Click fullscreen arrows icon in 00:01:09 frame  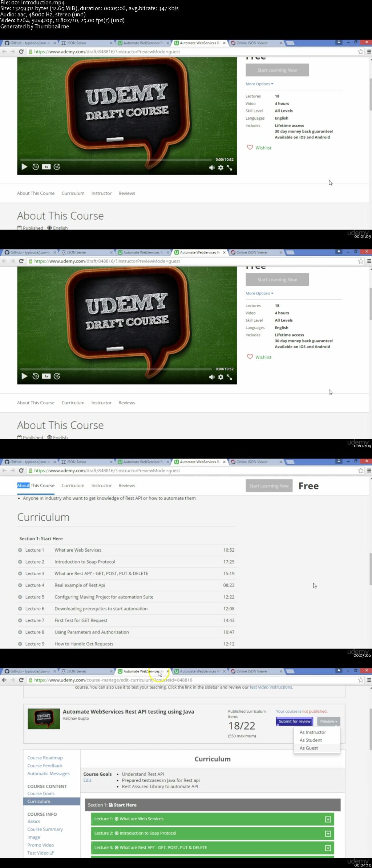coord(229,168)
